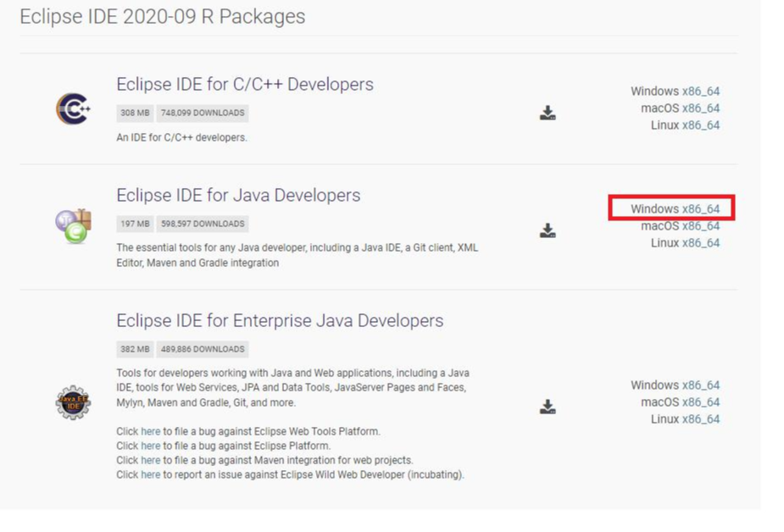784x532 pixels.
Task: Choose Windows x86_64 for Enterprise Java Developers
Action: click(x=700, y=385)
